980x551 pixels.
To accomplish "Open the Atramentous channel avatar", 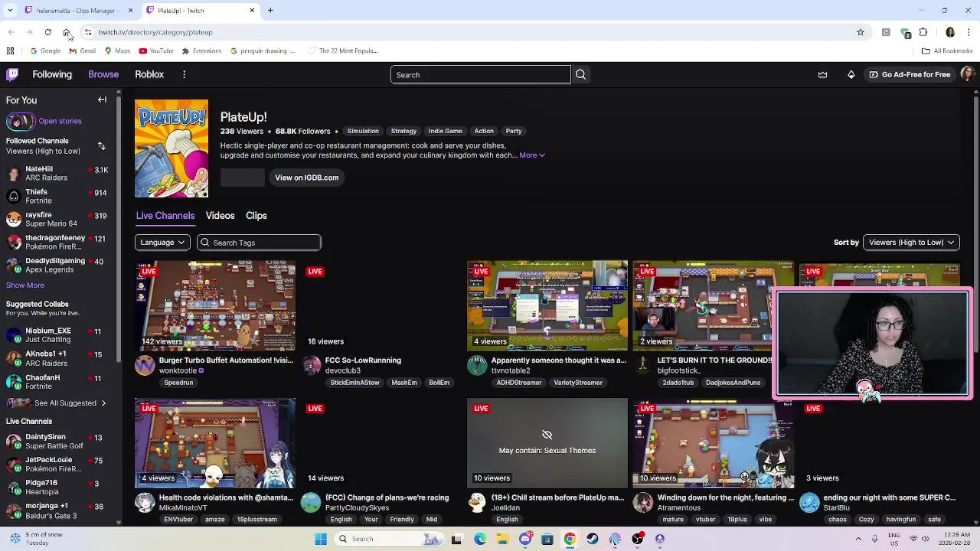I will (x=643, y=503).
